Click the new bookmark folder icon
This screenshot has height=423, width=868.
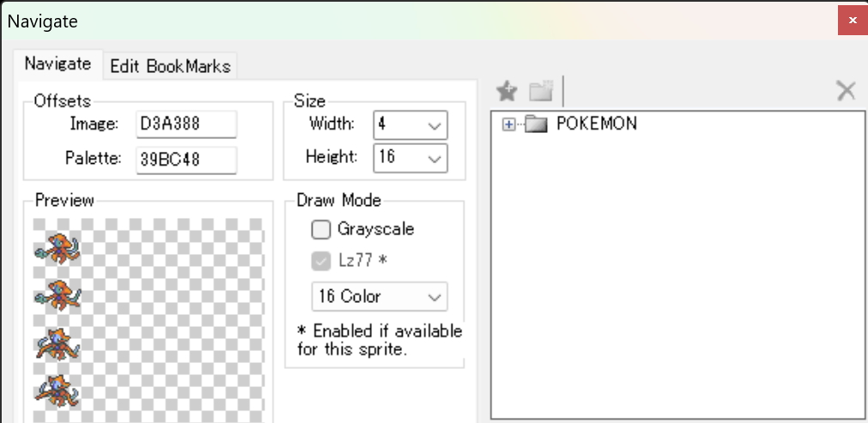(x=542, y=91)
